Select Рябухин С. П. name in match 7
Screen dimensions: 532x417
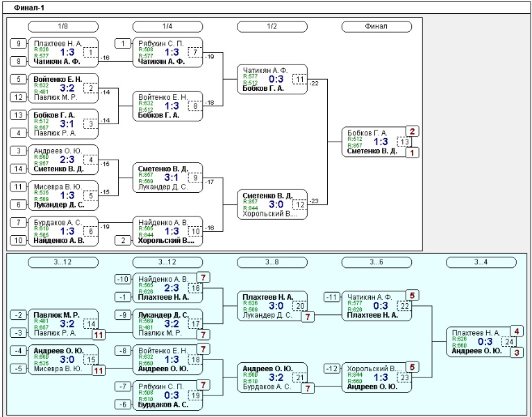tap(161, 44)
